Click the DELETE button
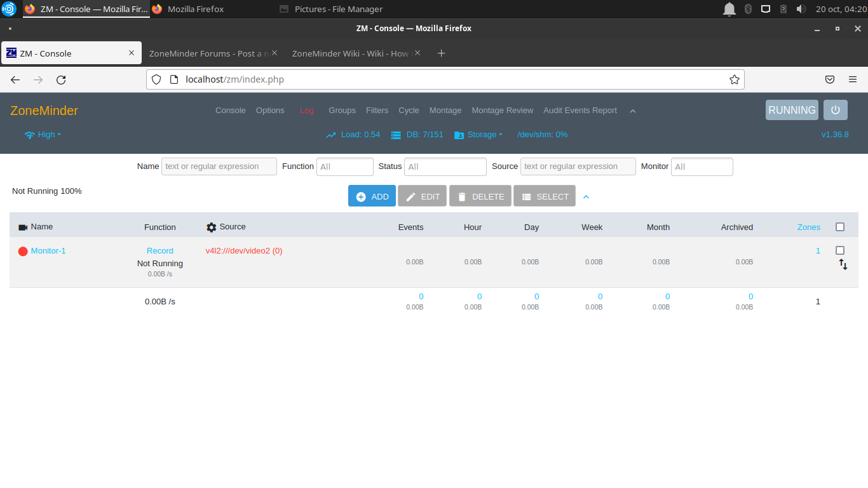Viewport: 868px width, 488px height. [480, 196]
